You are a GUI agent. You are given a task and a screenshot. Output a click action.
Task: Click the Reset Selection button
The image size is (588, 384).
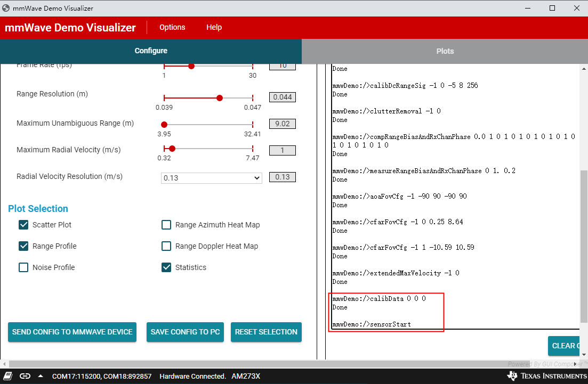coord(266,332)
